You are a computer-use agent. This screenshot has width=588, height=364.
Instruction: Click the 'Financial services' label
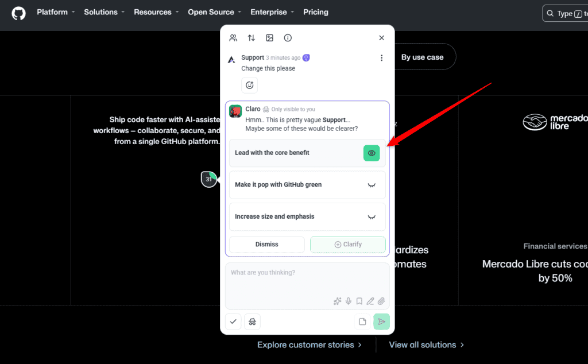555,246
